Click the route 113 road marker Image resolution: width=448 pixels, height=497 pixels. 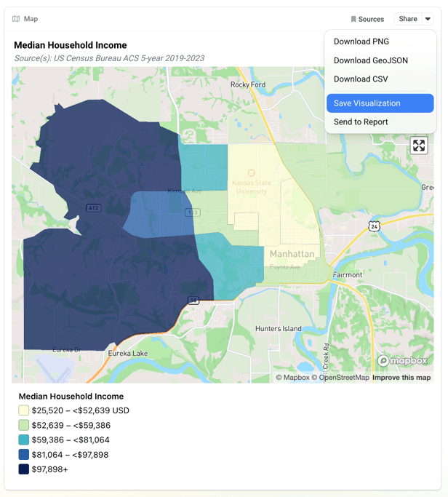(x=192, y=212)
